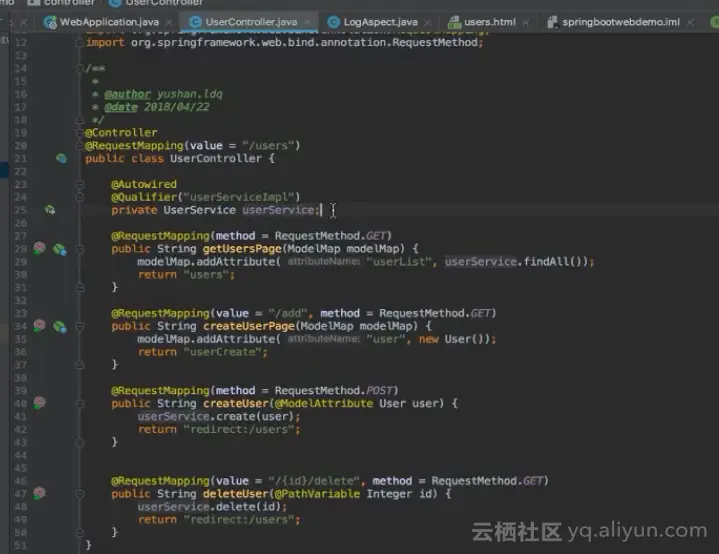719x554 pixels.
Task: Click the @ModelAttribute annotation
Action: click(324, 404)
